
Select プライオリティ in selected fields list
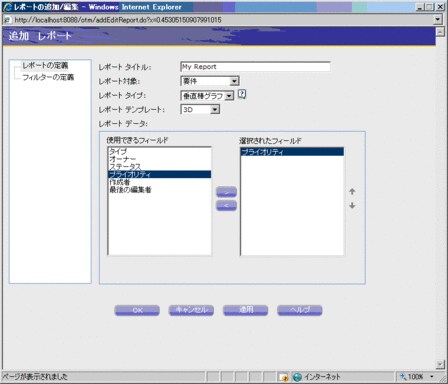pyautogui.click(x=292, y=152)
